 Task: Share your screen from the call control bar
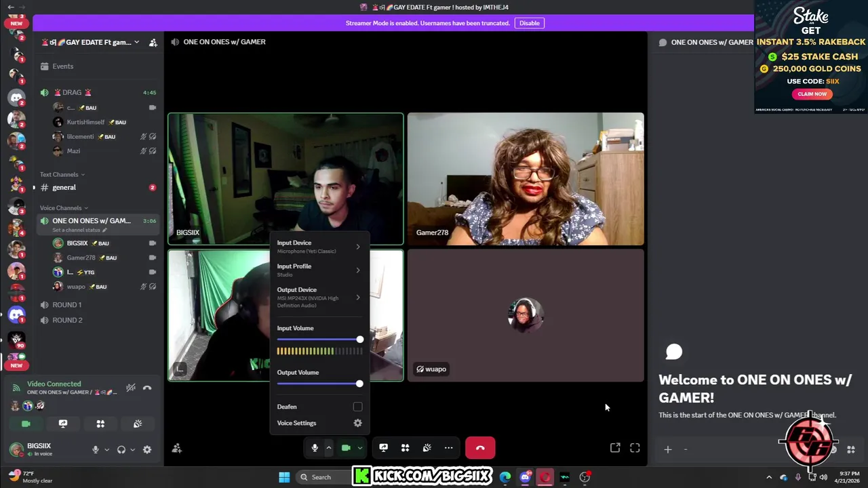tap(383, 448)
